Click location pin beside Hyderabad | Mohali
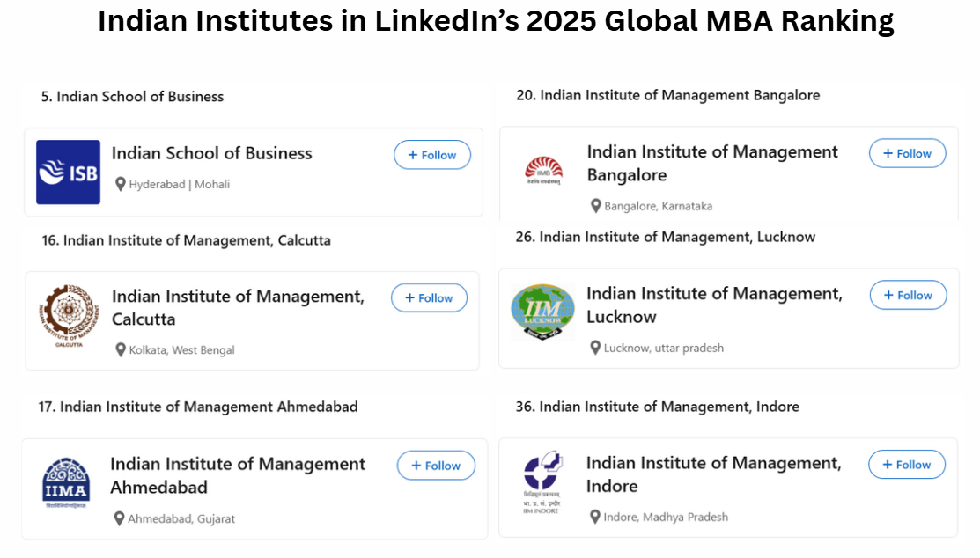Screen dimensions: 980x558 tap(121, 184)
